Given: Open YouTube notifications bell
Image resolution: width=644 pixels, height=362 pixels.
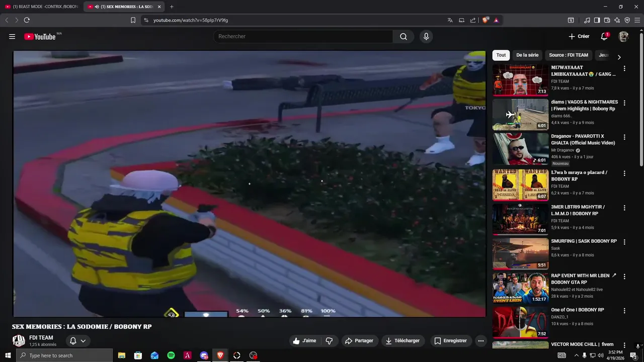Looking at the screenshot, I should click(x=604, y=36).
